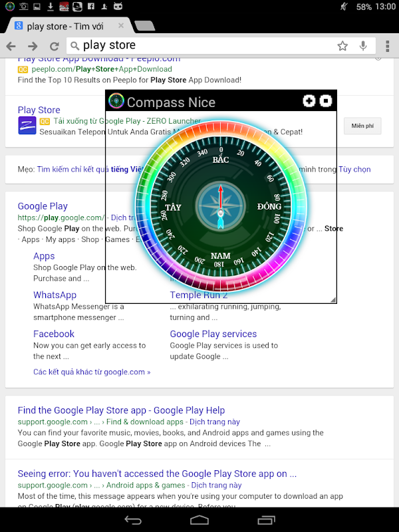The width and height of the screenshot is (399, 532).
Task: Tap the browser back arrow
Action: 11,46
